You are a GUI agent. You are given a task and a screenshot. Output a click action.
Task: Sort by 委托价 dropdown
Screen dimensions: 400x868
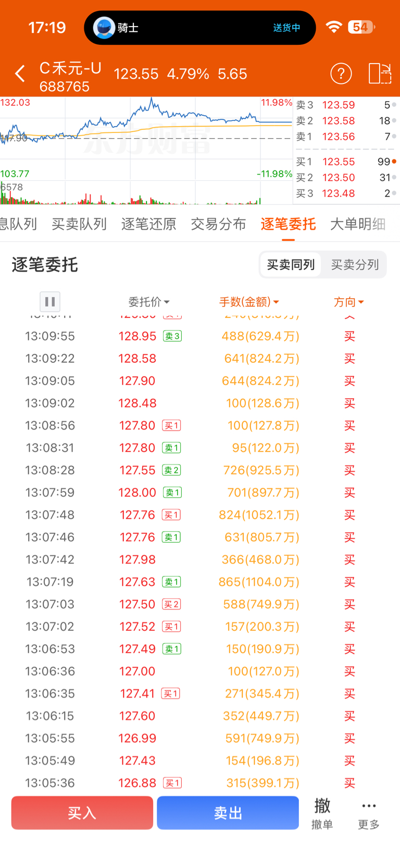click(149, 302)
